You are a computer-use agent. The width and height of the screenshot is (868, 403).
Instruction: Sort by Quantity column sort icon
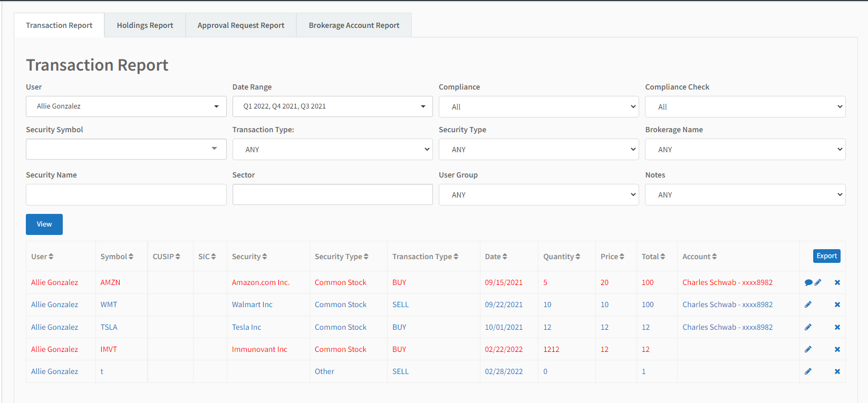(578, 257)
